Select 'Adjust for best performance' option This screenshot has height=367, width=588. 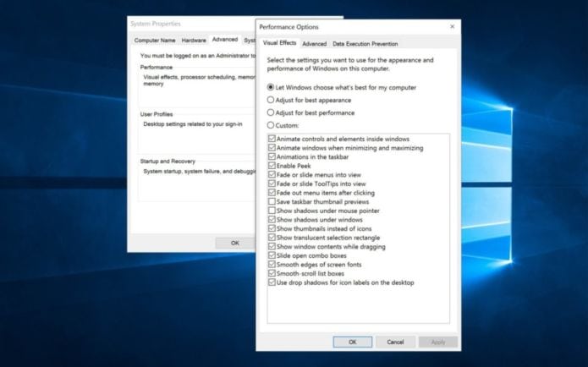[271, 112]
